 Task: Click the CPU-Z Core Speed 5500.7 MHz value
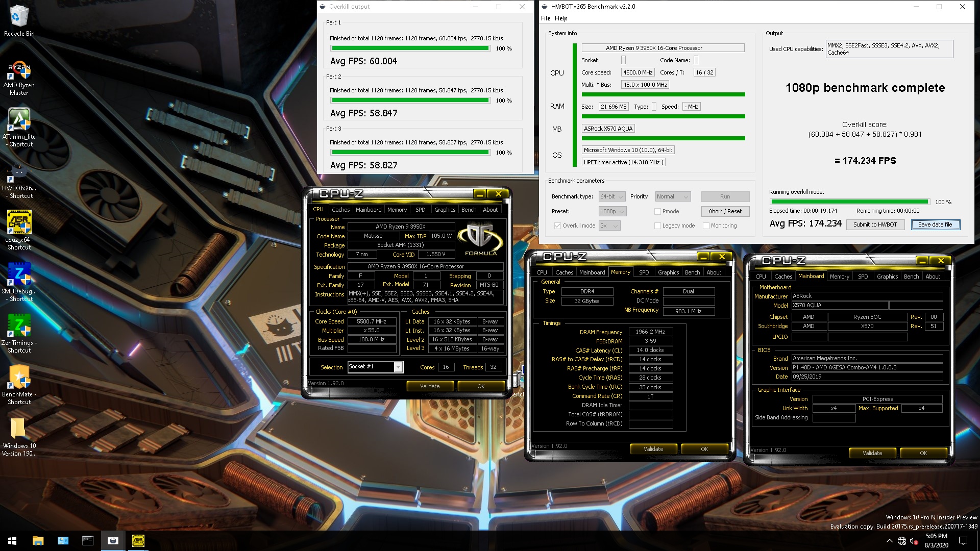click(x=372, y=321)
